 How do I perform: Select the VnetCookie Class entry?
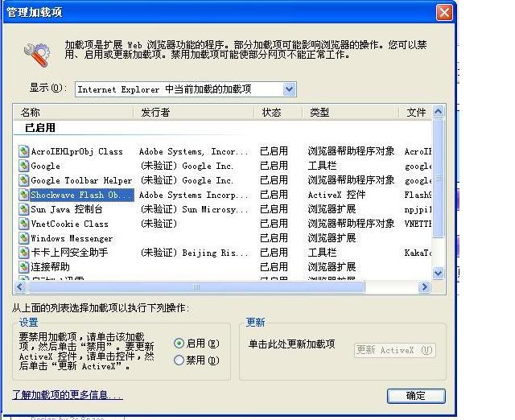pyautogui.click(x=69, y=224)
